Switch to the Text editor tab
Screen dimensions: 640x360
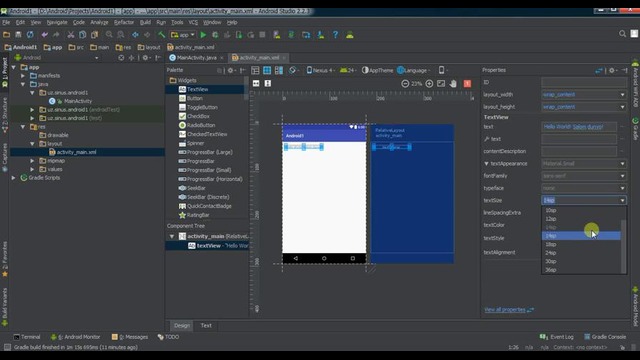(x=206, y=325)
